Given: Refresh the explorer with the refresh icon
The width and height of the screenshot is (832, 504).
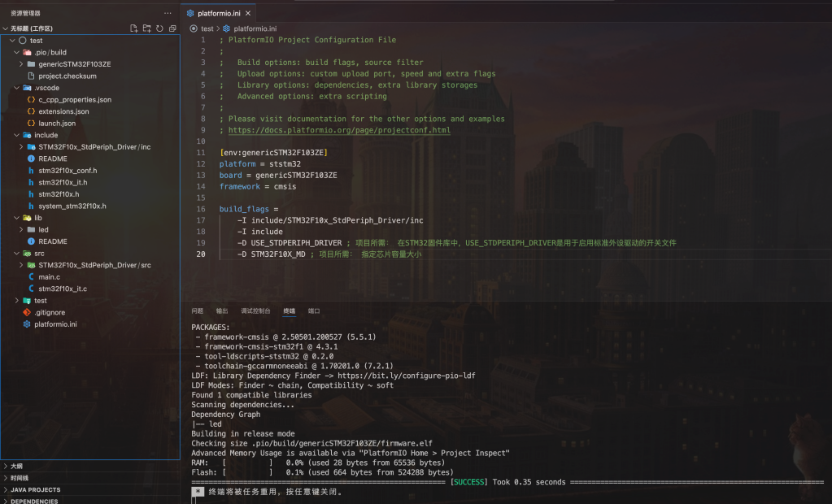Looking at the screenshot, I should (x=159, y=28).
